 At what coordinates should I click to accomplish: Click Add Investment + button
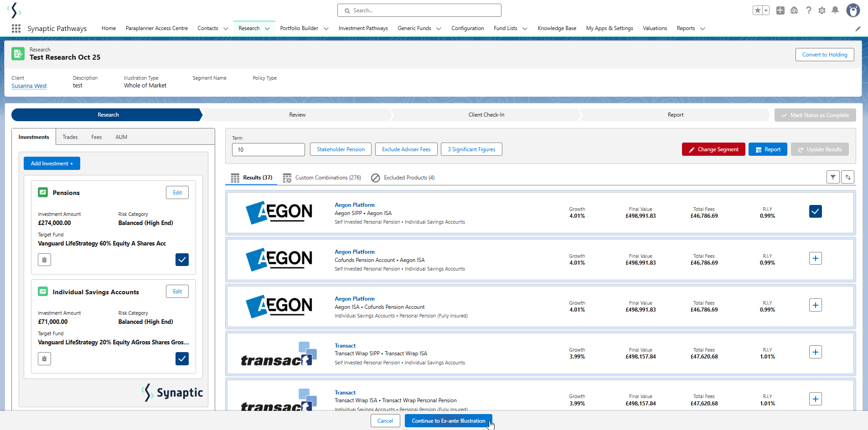[x=52, y=164]
